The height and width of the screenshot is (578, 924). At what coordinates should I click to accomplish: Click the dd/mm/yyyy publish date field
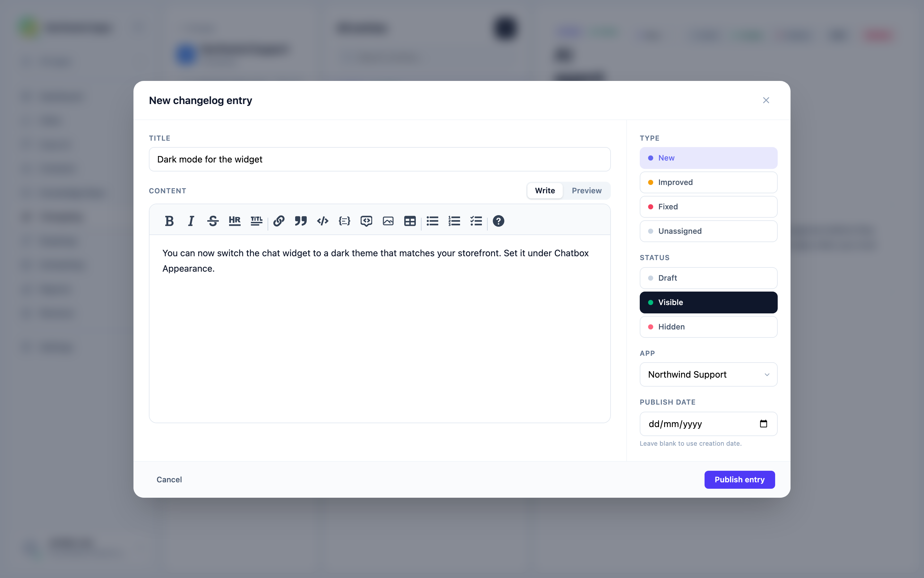[x=708, y=424]
